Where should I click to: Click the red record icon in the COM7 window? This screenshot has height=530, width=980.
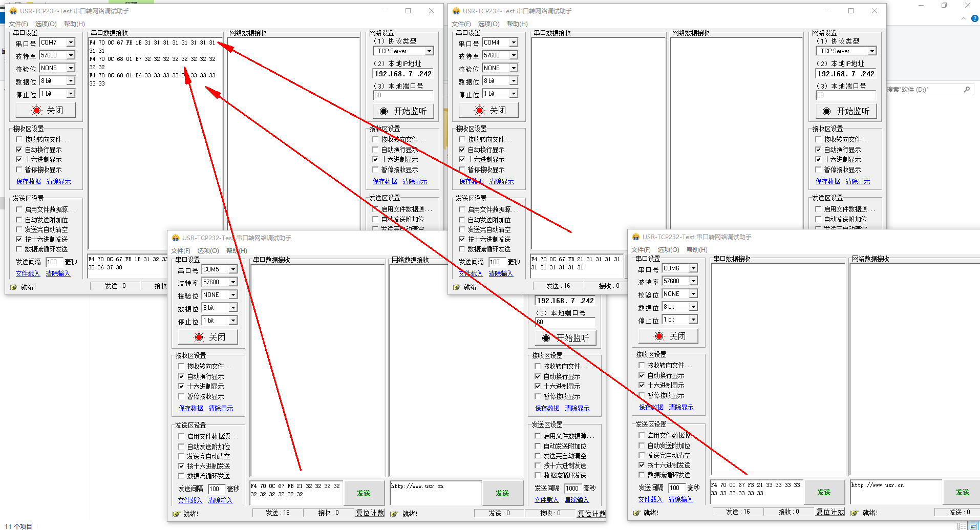coord(36,110)
